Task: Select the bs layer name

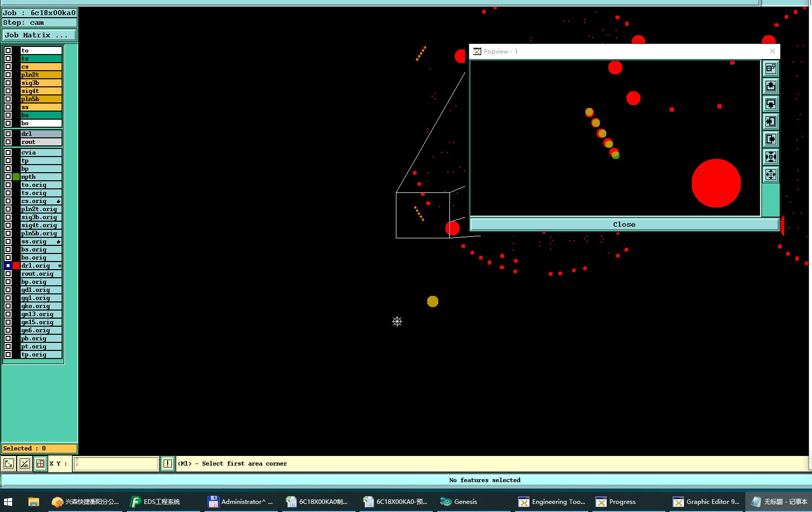Action: [41, 115]
